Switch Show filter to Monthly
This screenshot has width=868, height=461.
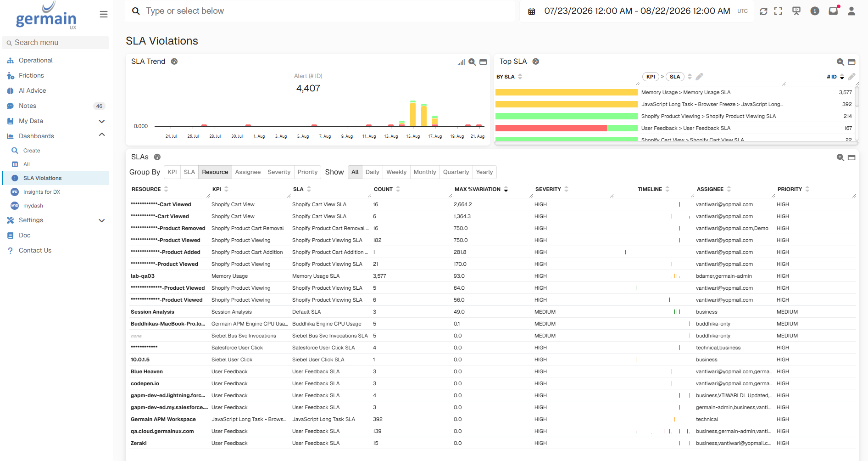(425, 172)
